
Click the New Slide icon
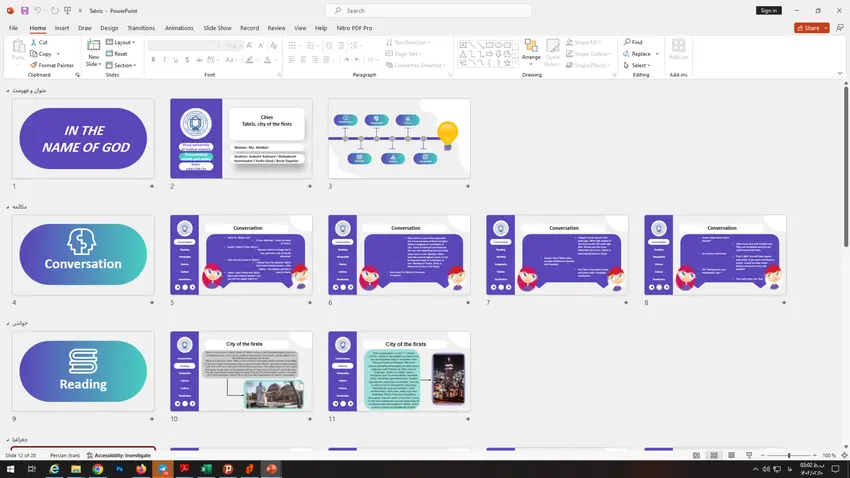[x=93, y=50]
